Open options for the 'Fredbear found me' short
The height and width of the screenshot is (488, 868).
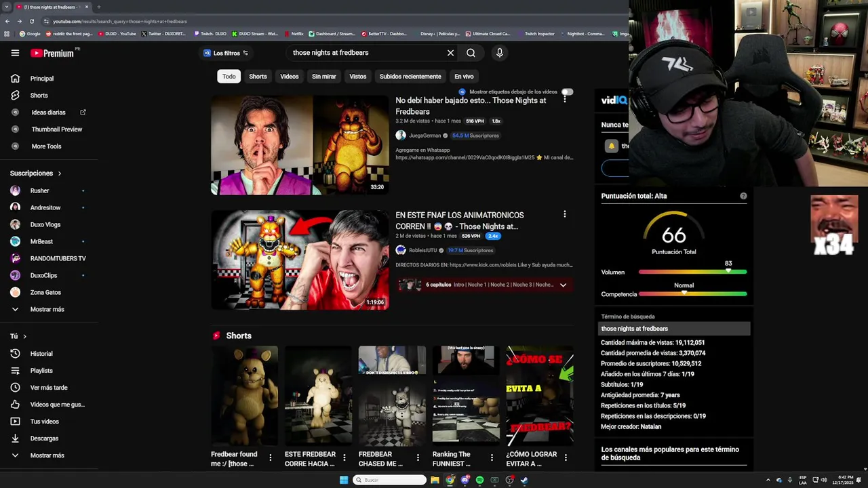[x=271, y=458]
